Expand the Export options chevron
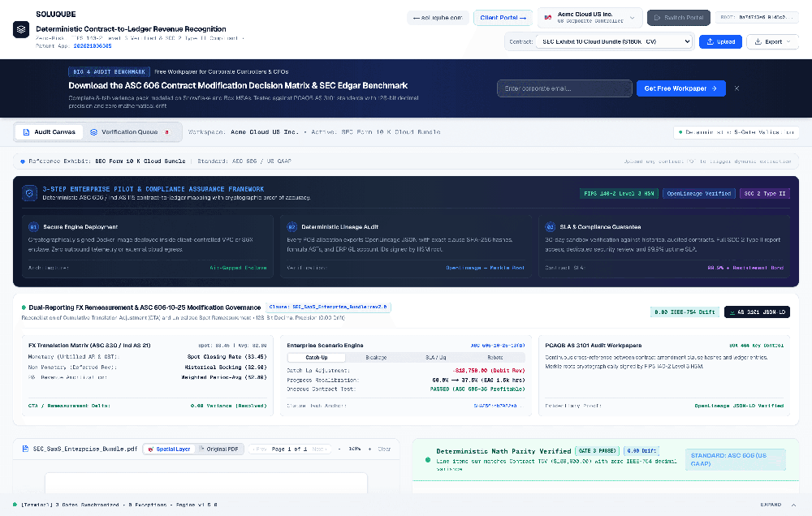Screen dimensions: 812x516 pos(788,42)
